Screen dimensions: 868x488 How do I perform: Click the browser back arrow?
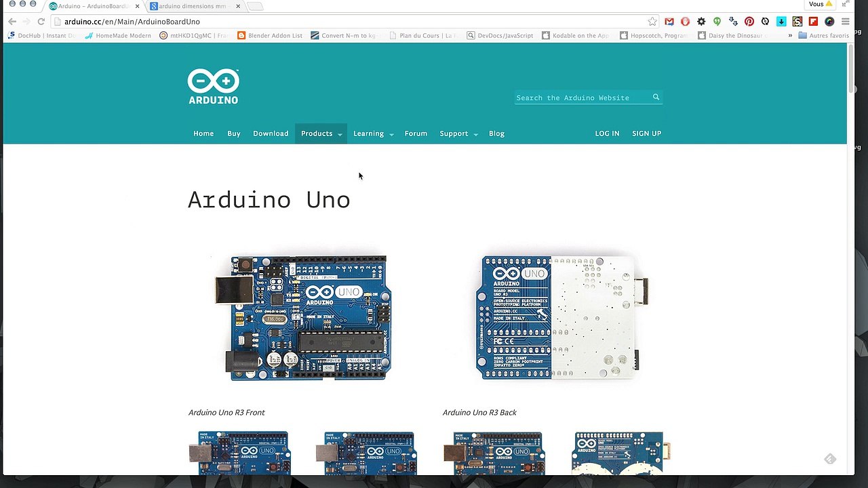[12, 22]
